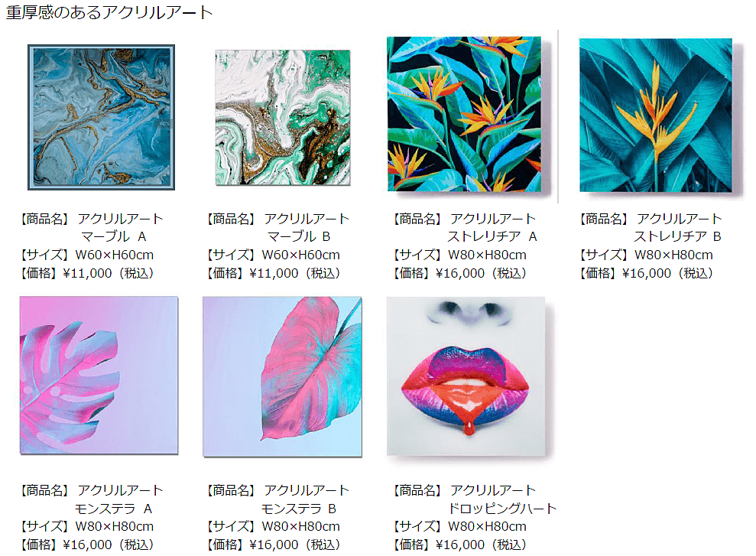Click the W60×H60cm size under Marble A
The height and width of the screenshot is (556, 756).
[114, 255]
